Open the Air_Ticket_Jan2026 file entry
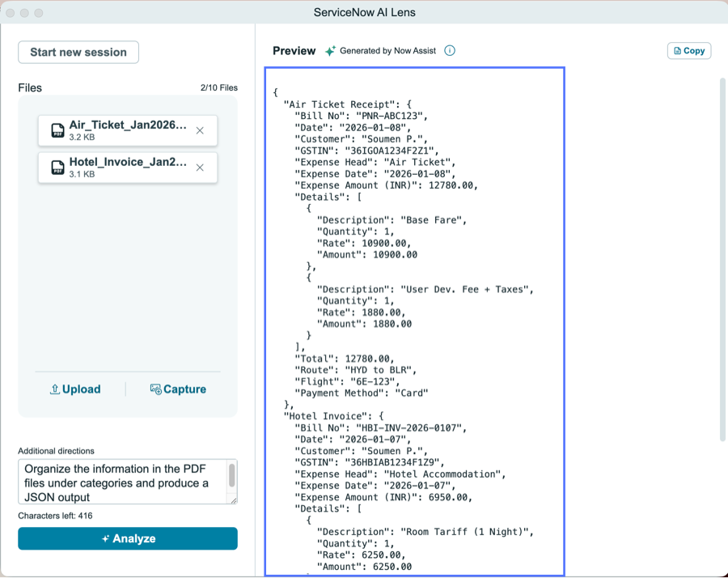 [x=128, y=130]
